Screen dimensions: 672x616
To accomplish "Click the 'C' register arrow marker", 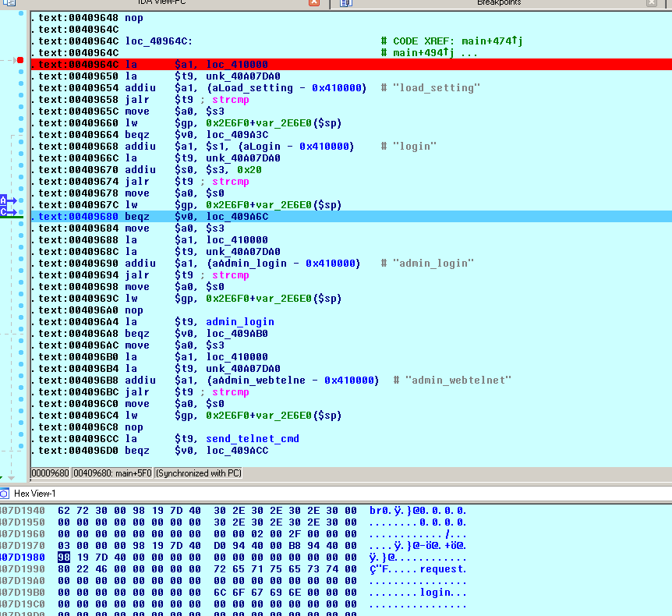I will pyautogui.click(x=4, y=211).
